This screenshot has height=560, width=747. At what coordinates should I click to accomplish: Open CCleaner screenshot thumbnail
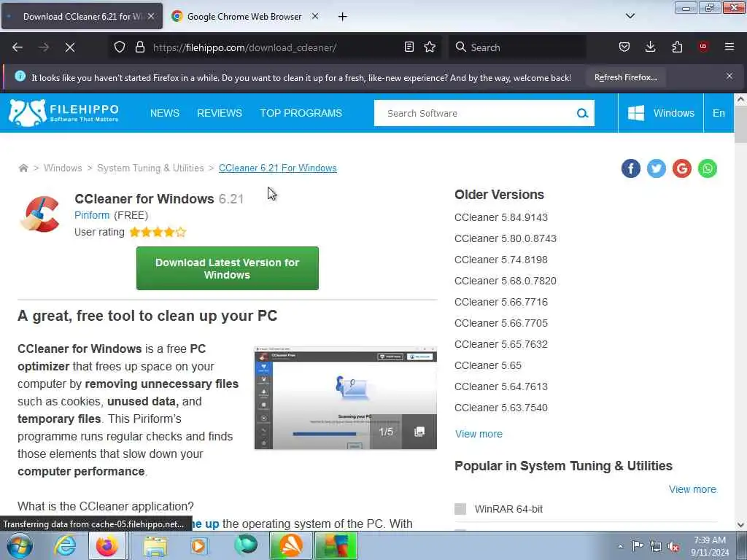pyautogui.click(x=345, y=398)
